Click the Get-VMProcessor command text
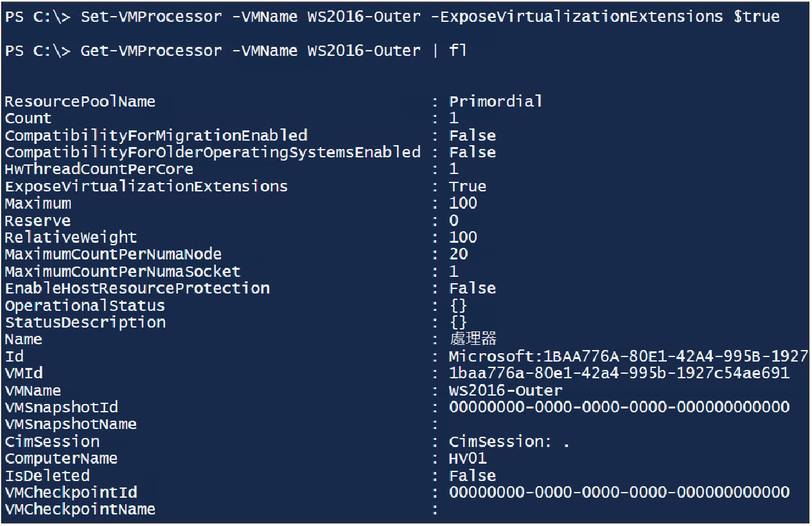 tap(151, 51)
